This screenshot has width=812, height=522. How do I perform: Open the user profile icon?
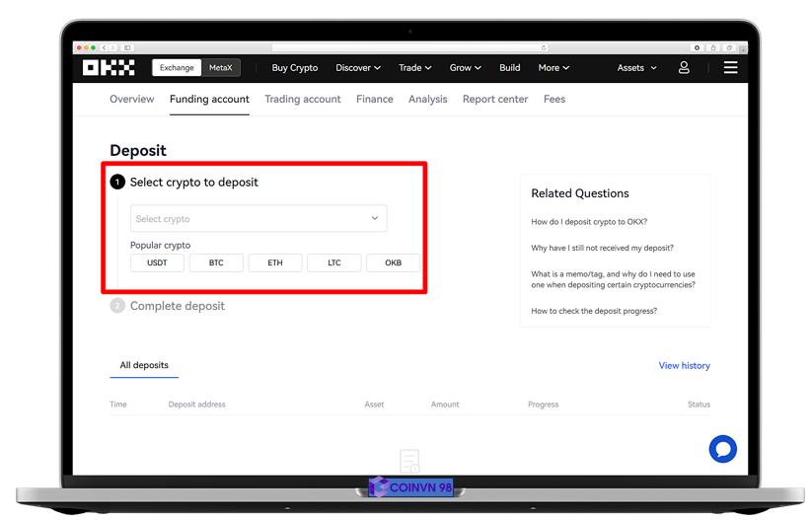[x=684, y=68]
